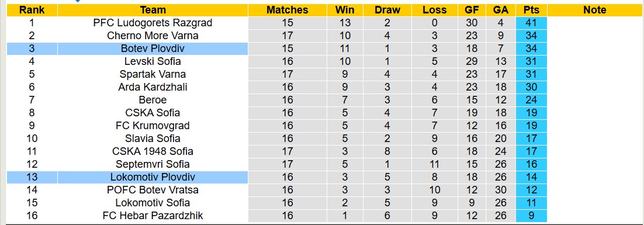Click the Team column header
This screenshot has width=644, height=225.
(x=153, y=10)
